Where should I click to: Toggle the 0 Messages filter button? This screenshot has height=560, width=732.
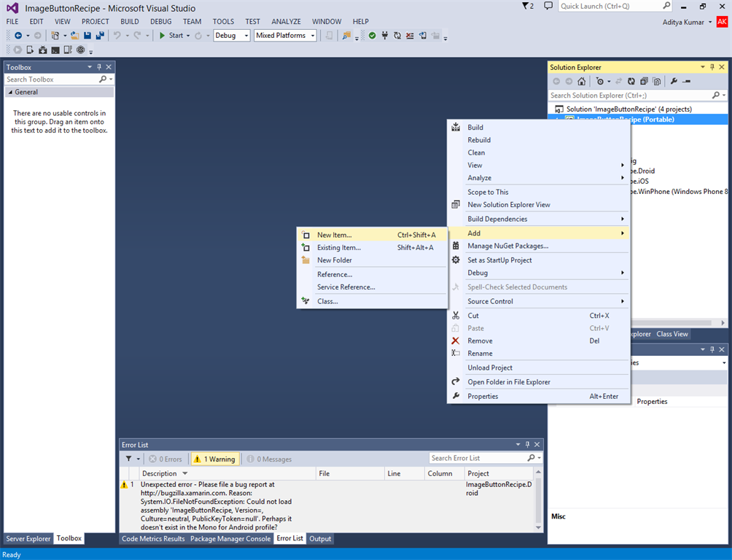tap(269, 459)
